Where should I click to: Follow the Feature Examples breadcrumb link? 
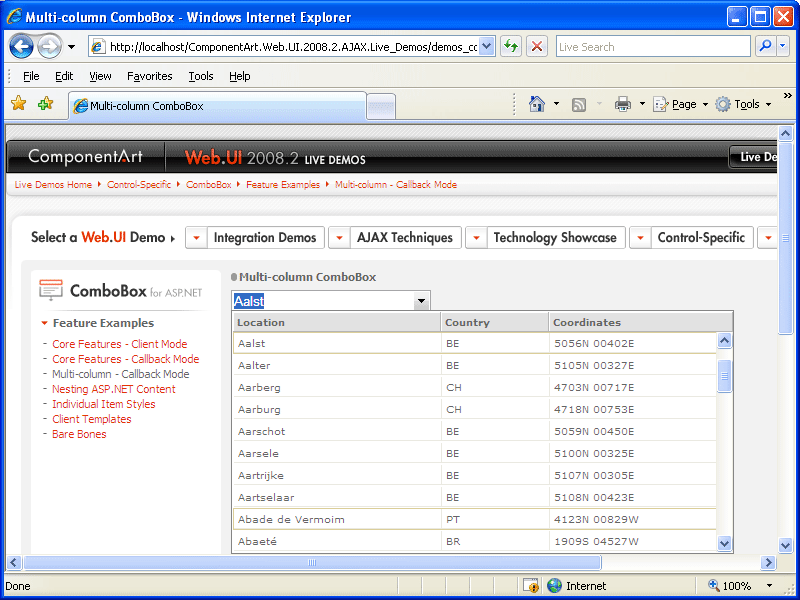click(283, 185)
